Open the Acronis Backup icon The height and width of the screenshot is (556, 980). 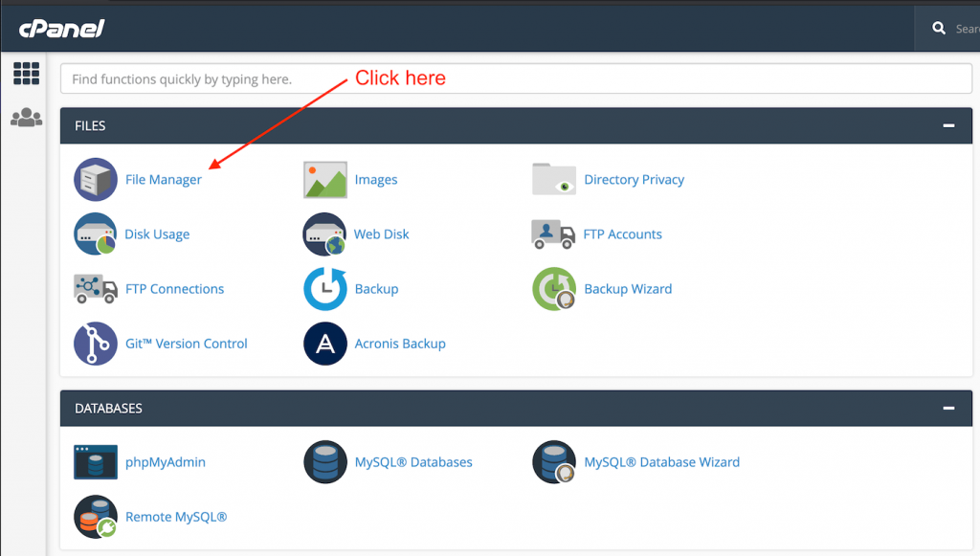[325, 344]
